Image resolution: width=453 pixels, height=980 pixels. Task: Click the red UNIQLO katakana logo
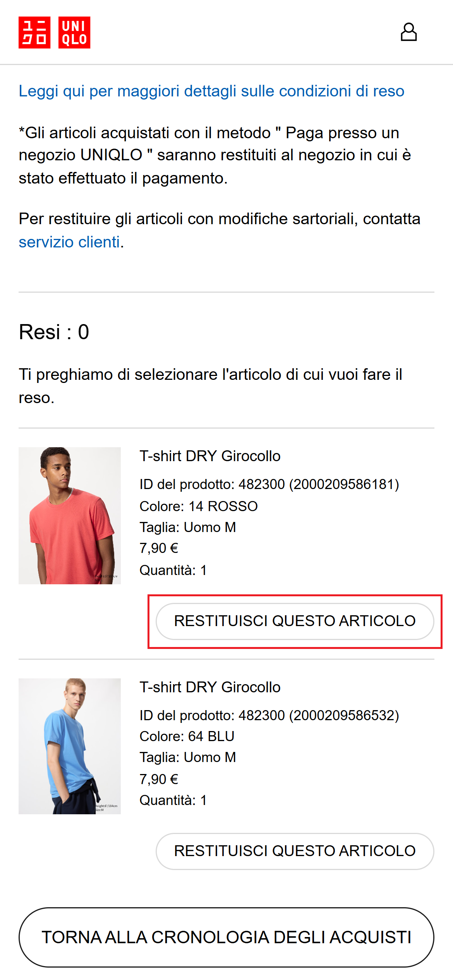tap(34, 33)
